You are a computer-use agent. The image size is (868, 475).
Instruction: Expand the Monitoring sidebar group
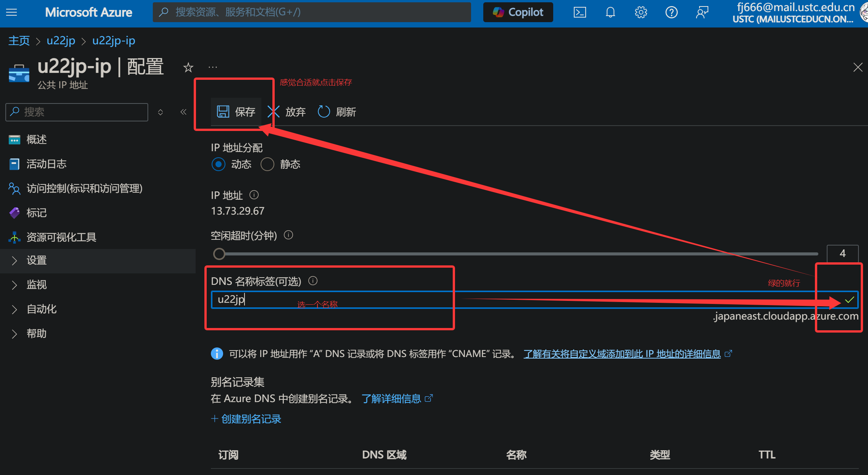click(x=36, y=285)
